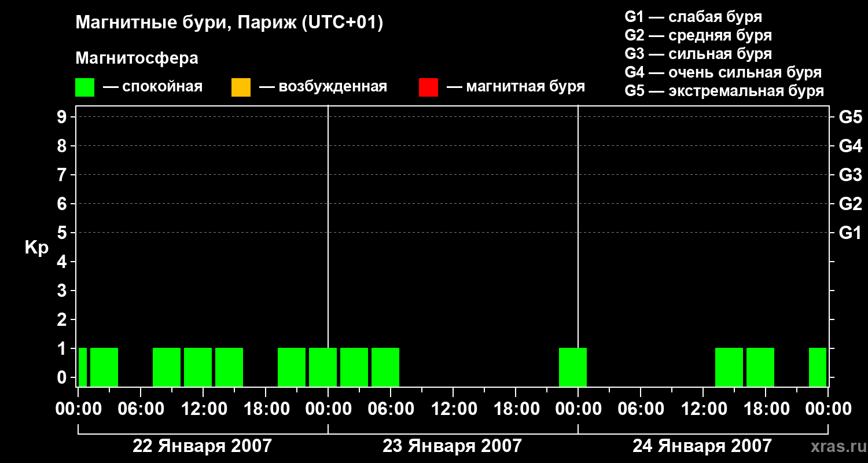
Task: Click the last green bar ending 24 January
Action: point(818,367)
